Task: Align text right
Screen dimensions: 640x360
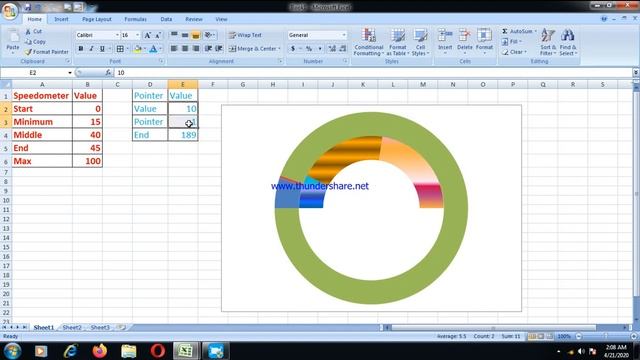Action: [196, 49]
